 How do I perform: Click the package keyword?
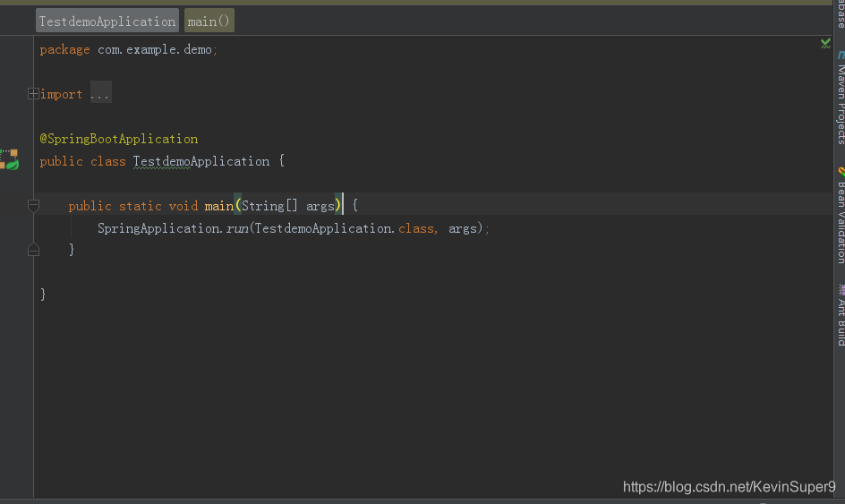point(64,49)
